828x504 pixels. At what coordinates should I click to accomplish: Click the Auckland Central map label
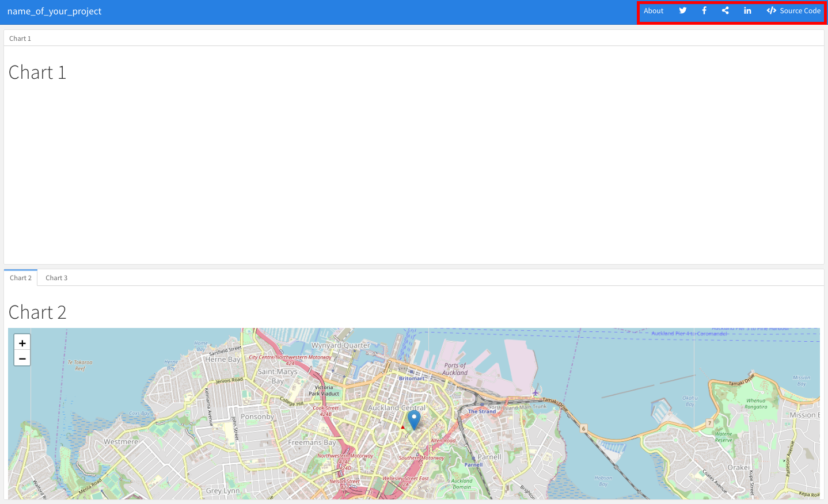click(x=396, y=407)
